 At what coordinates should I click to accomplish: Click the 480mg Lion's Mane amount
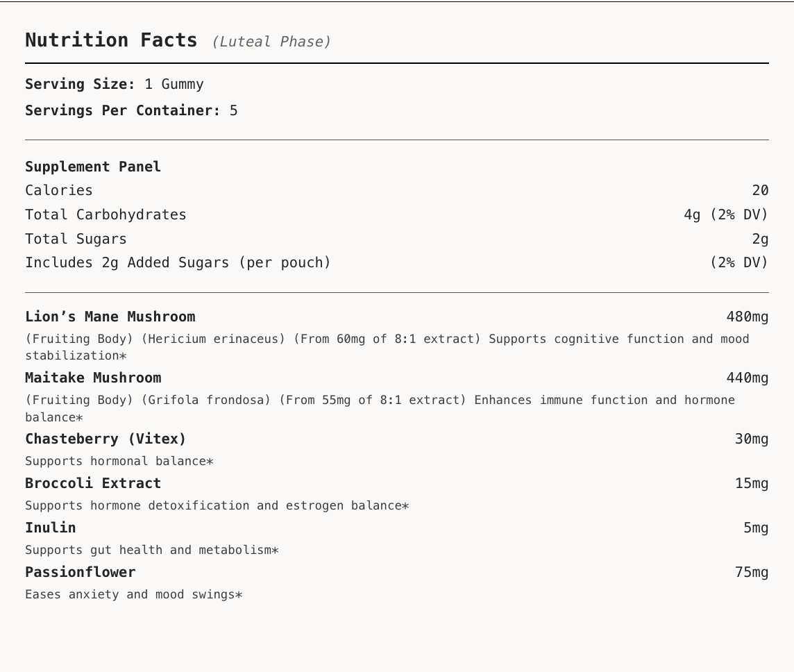[747, 317]
